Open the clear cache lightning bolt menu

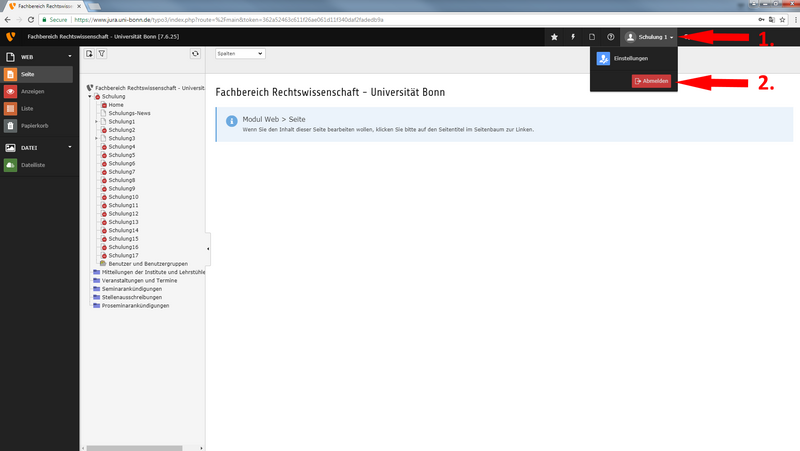(x=573, y=37)
